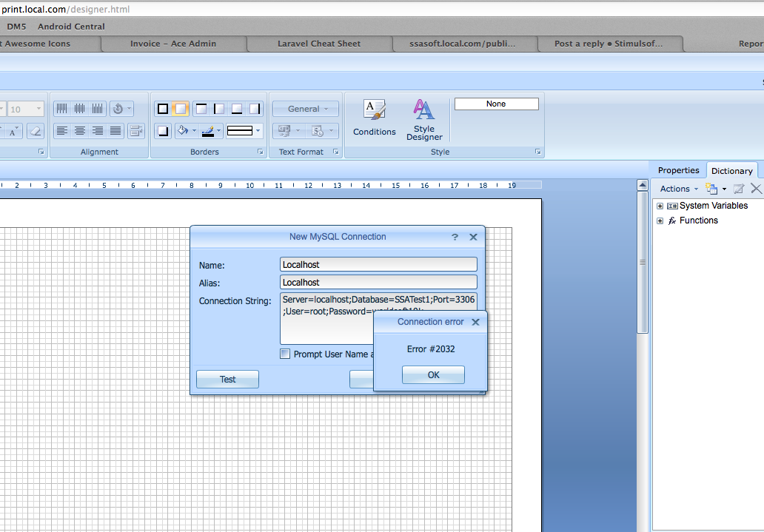This screenshot has height=532, width=764.
Task: Click the System Variables sigma icon
Action: (x=672, y=206)
